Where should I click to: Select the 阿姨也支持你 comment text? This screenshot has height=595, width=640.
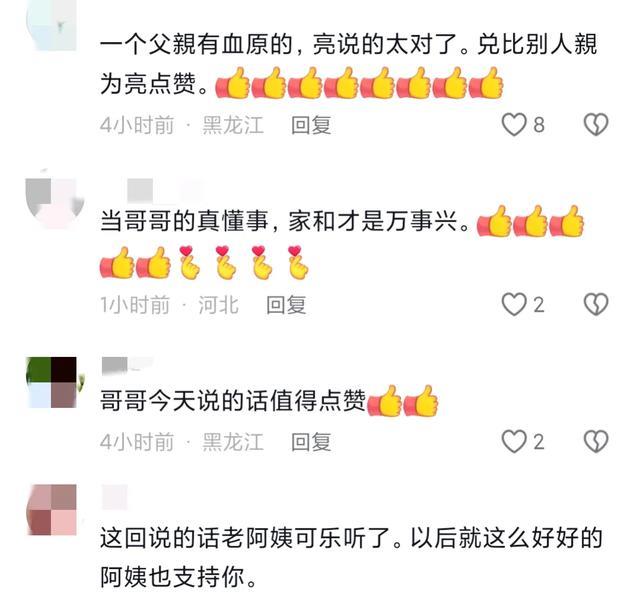click(x=351, y=557)
